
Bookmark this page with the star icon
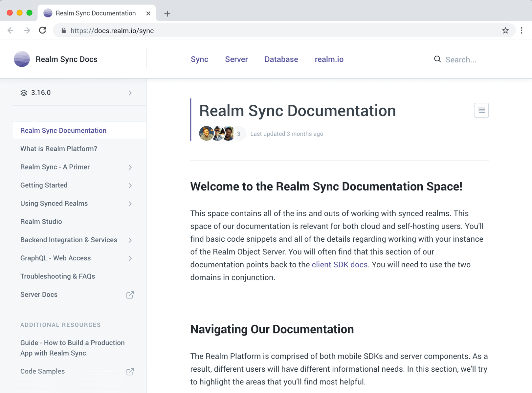(505, 31)
